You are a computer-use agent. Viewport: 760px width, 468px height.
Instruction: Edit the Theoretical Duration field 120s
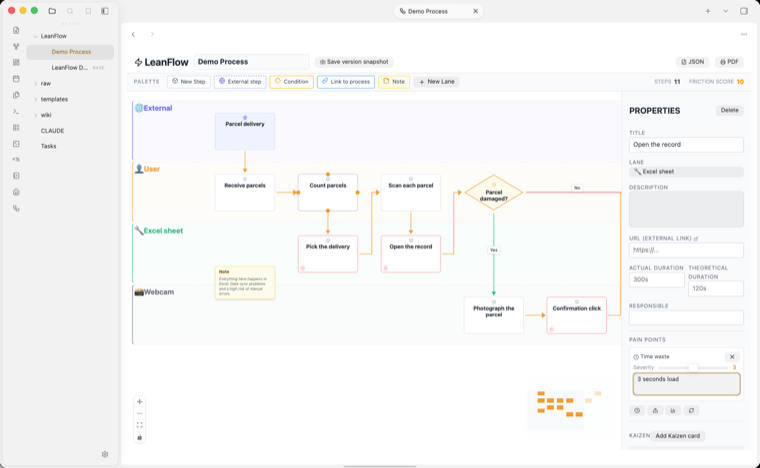pos(715,288)
